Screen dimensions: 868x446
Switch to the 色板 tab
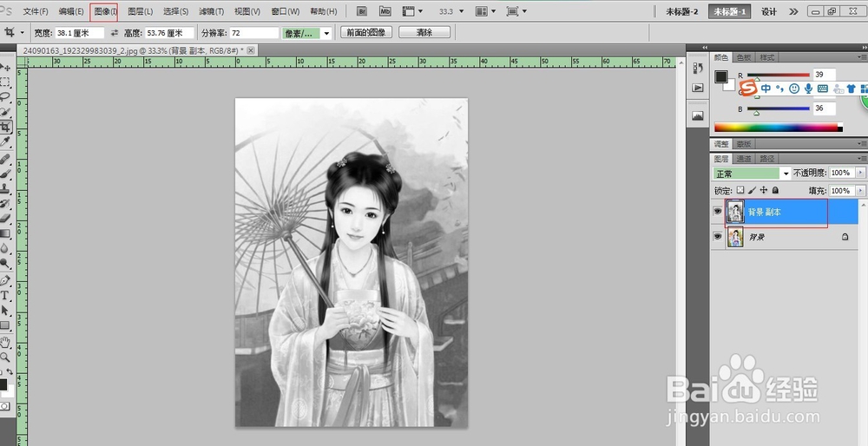point(744,57)
